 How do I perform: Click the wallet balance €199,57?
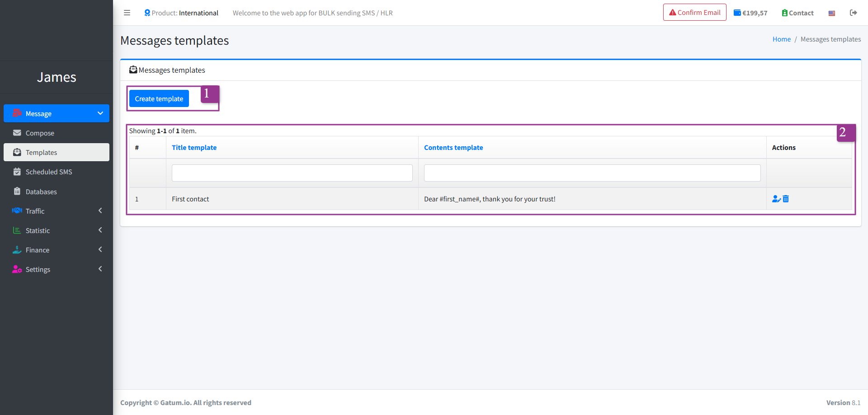(x=750, y=13)
